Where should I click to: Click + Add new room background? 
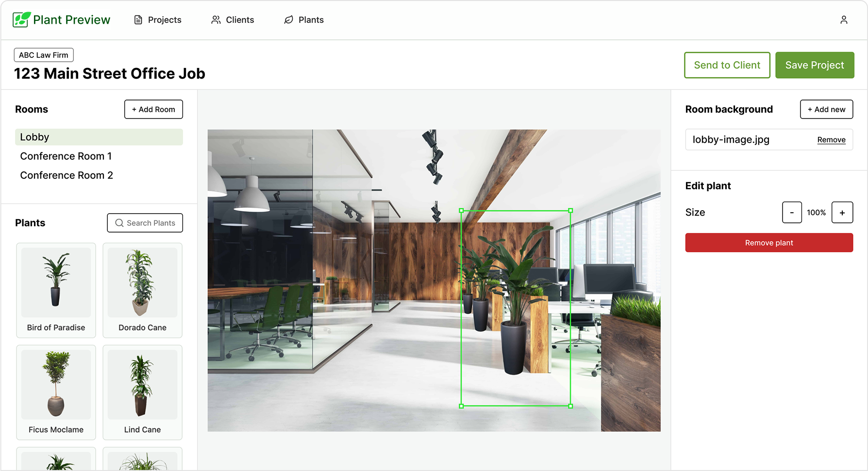tap(826, 109)
